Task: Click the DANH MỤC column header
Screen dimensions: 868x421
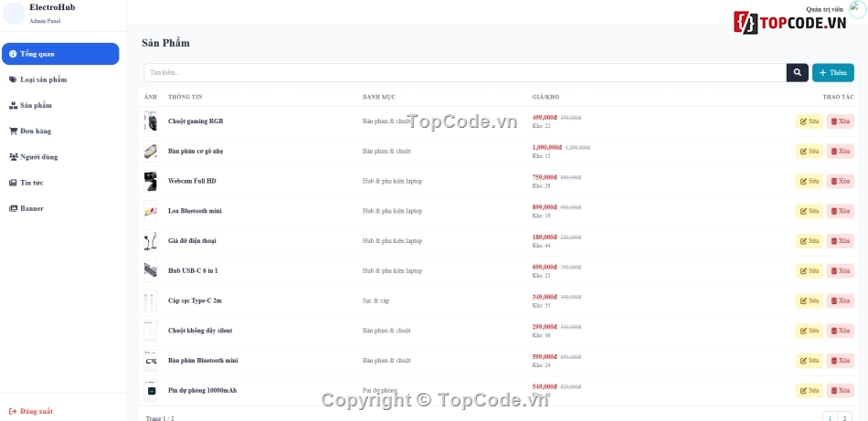Action: (x=379, y=97)
